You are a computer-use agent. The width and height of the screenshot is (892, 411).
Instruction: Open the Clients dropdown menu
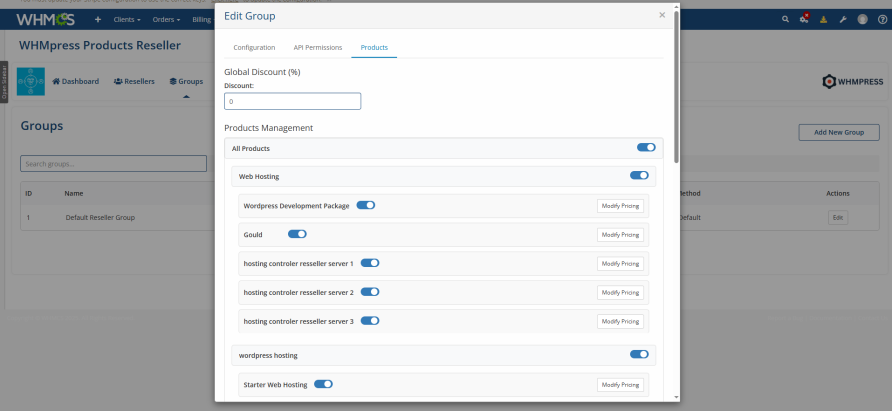(128, 19)
